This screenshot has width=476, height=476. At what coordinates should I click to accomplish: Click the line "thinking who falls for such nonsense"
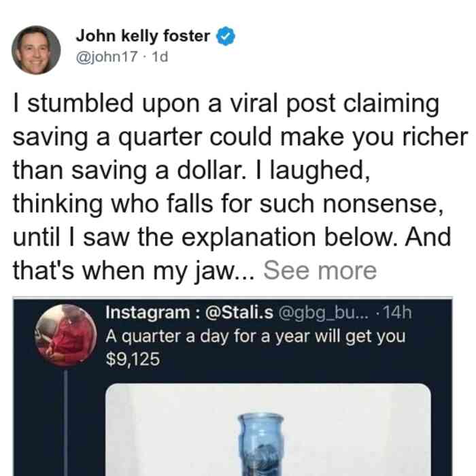coord(228,204)
